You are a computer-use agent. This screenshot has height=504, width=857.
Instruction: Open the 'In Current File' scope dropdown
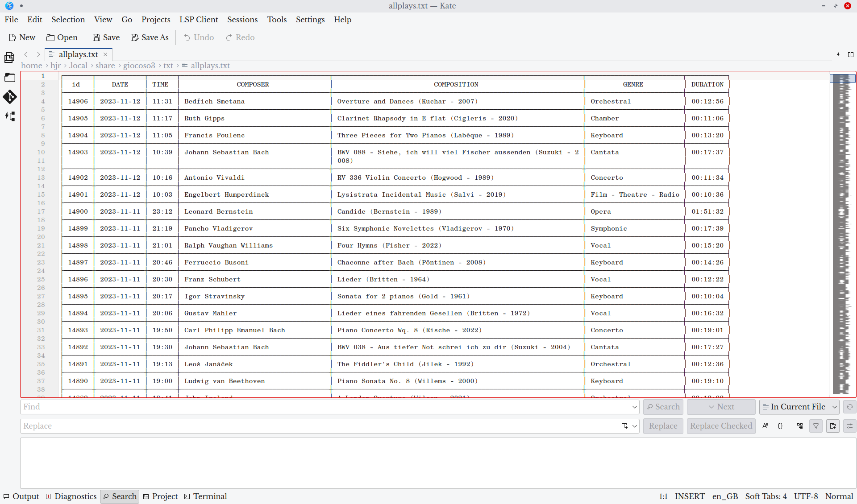coord(799,407)
